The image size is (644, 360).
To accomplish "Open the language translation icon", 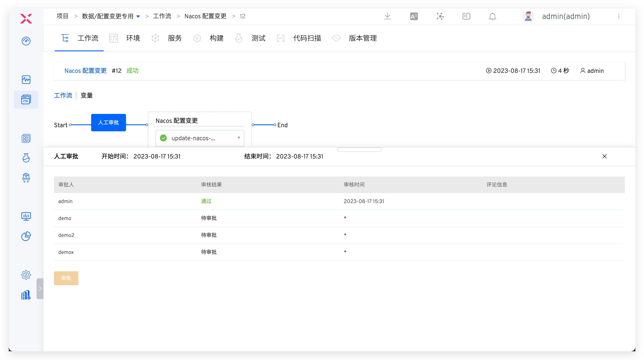I will [x=414, y=16].
